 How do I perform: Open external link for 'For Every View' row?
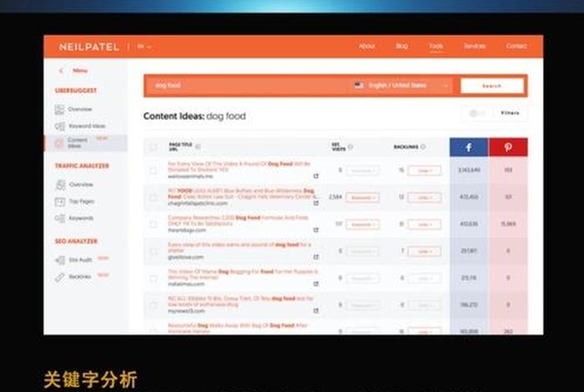[316, 176]
